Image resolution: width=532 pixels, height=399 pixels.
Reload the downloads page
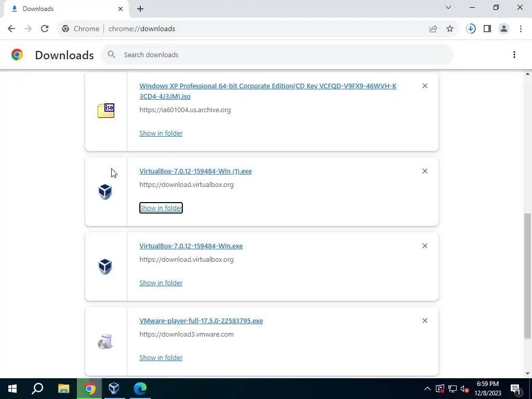pos(45,29)
